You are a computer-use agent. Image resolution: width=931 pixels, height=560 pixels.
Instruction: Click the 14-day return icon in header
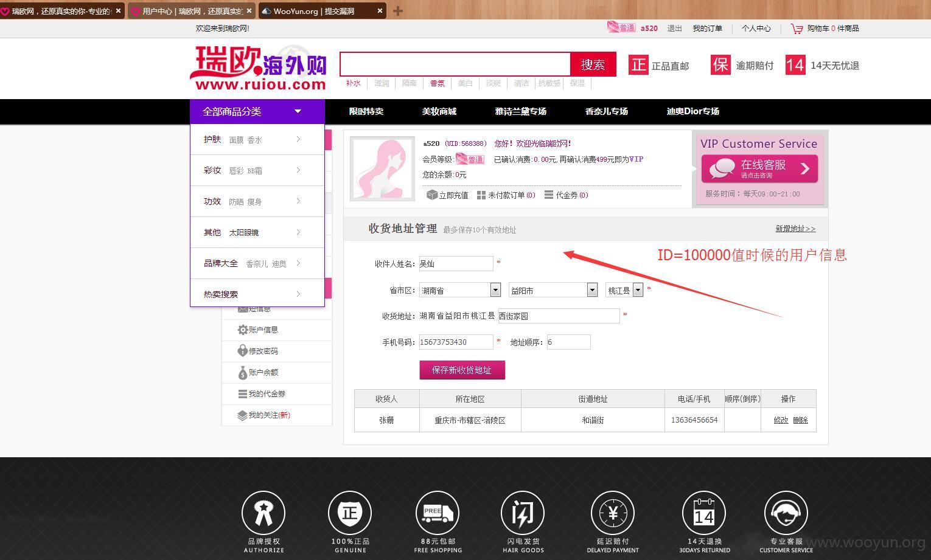point(795,65)
